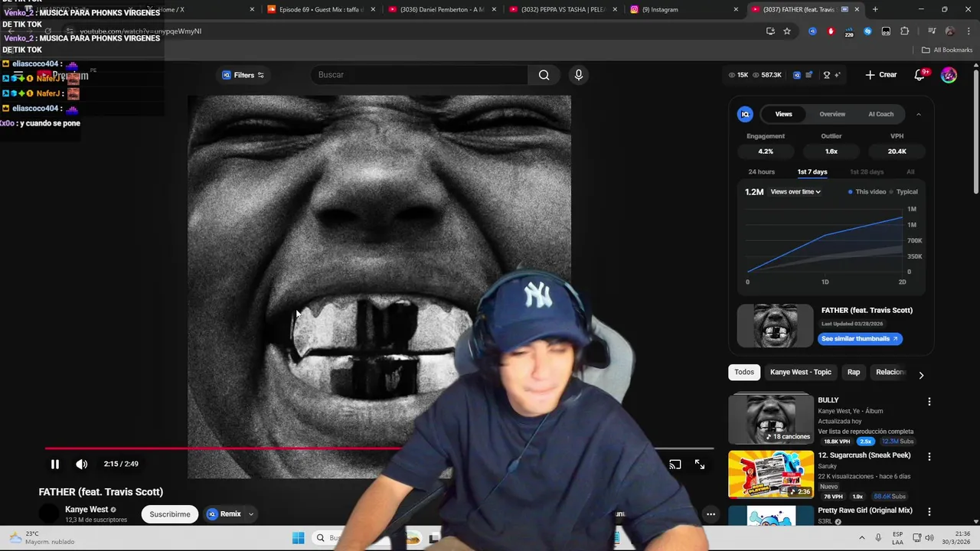Open options menu for Sugarcrush (Sneak Peek)

tap(929, 457)
